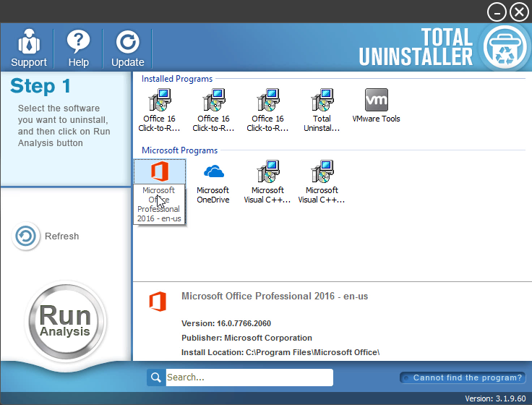
Task: Click the 'Microsoft Office Professional 2016 - en-us' title
Action: [x=275, y=296]
